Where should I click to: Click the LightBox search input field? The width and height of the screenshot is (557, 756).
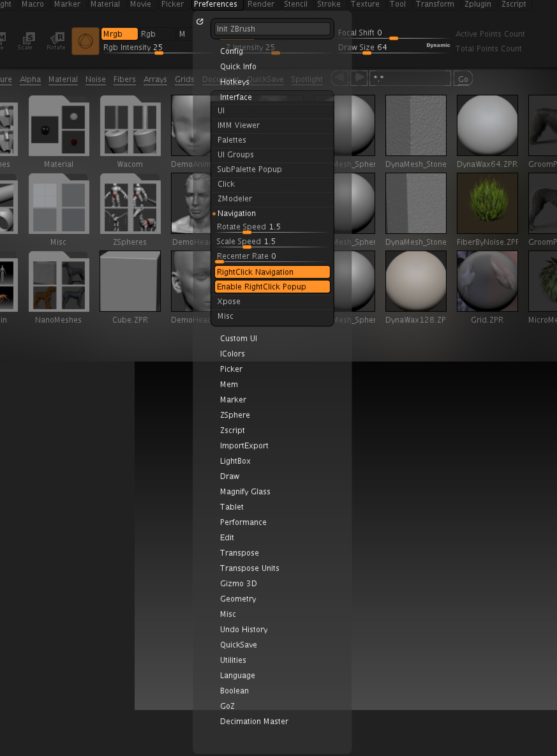pyautogui.click(x=410, y=79)
